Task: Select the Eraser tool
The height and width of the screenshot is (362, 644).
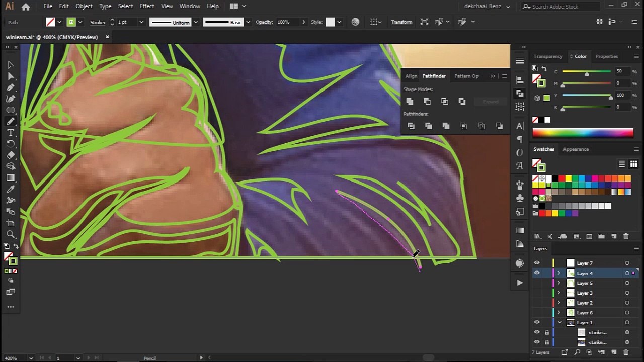Action: pos(11,155)
